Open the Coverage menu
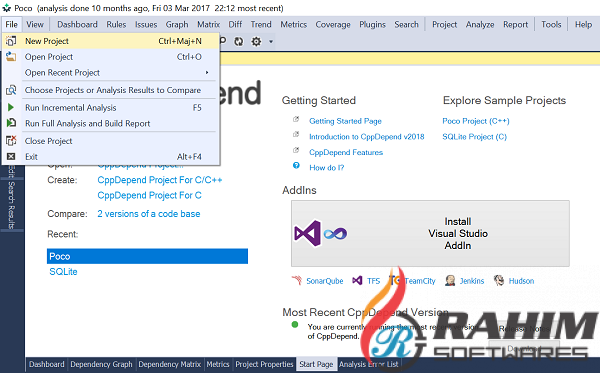The width and height of the screenshot is (600, 373). 333,24
